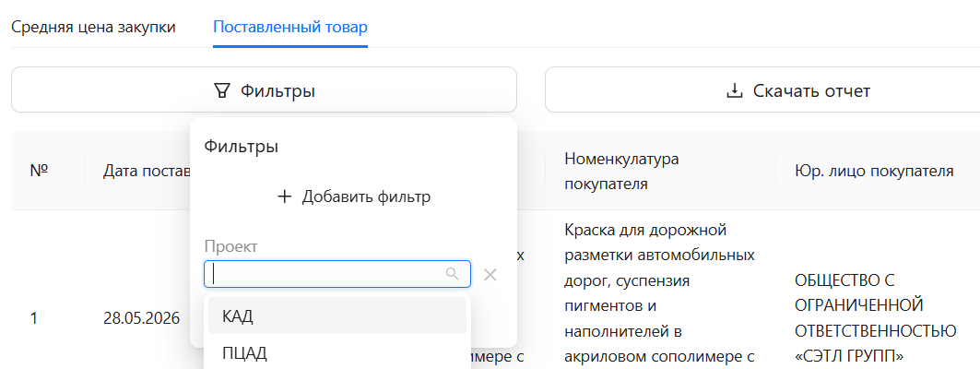The height and width of the screenshot is (369, 980).
Task: Click the Юр. лицо покупателя column header
Action: [x=874, y=172]
